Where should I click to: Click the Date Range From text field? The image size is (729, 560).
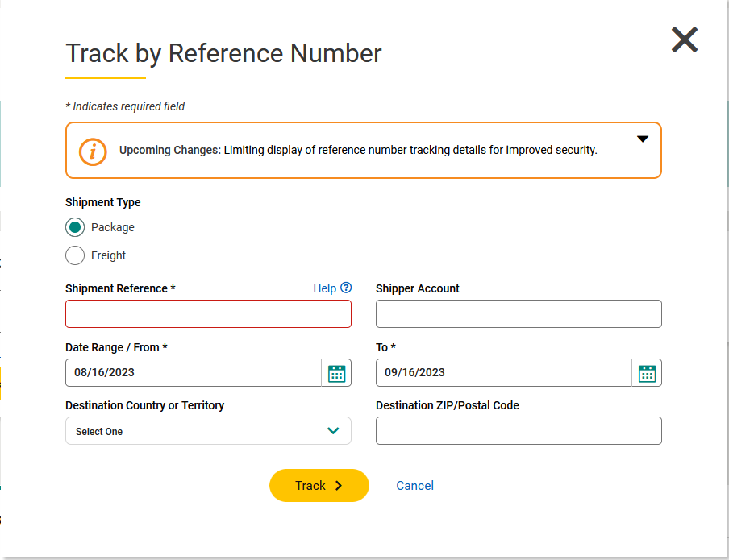[x=194, y=373]
